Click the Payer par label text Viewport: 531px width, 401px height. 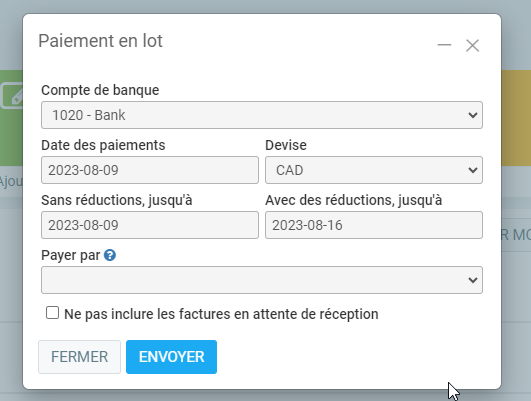pyautogui.click(x=70, y=255)
